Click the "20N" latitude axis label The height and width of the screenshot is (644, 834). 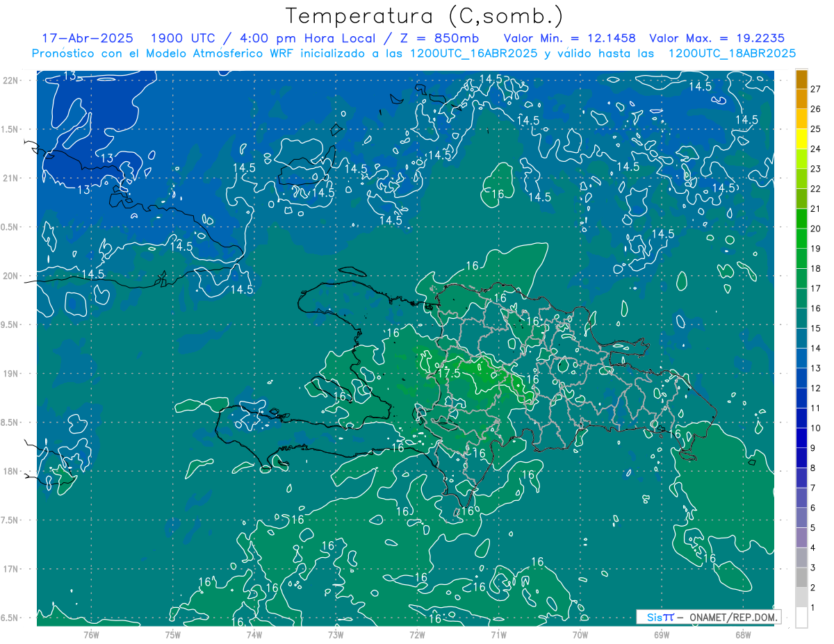coord(12,276)
